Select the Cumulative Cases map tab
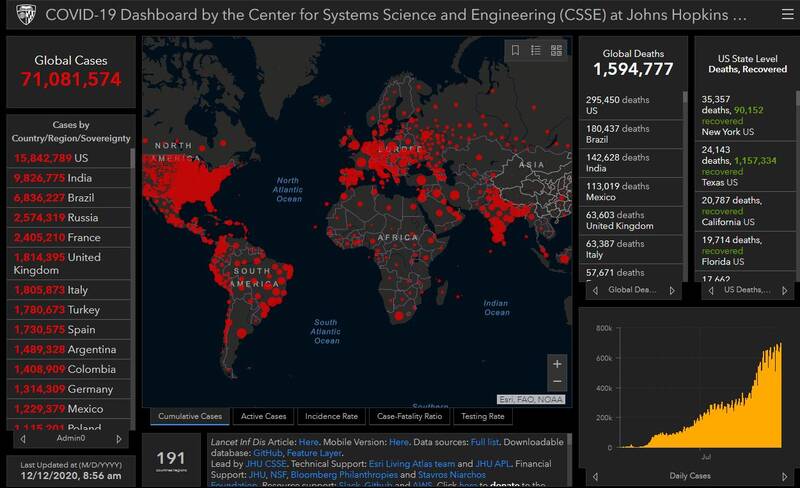800x488 pixels. pos(190,417)
